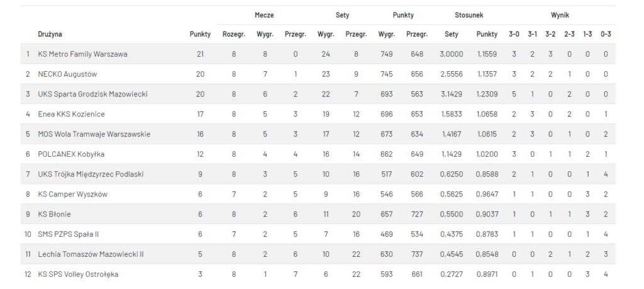Click the 0-3 result column header
This screenshot has height=289, width=644.
point(606,34)
